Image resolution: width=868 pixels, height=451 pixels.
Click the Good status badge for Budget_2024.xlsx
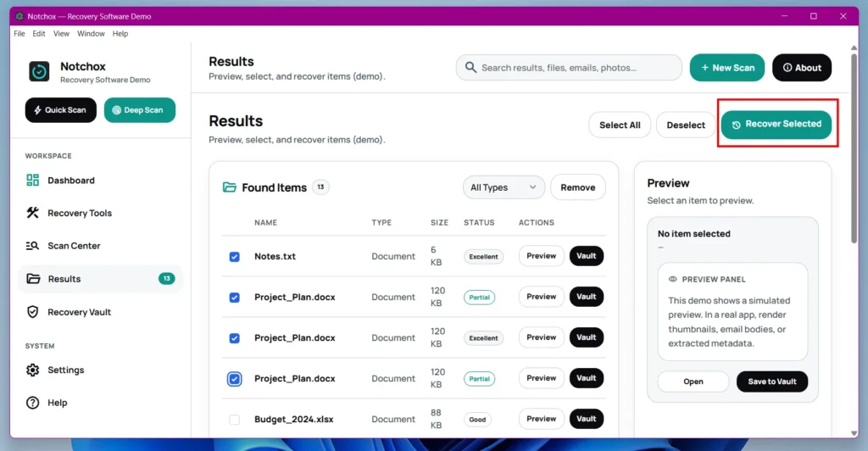[x=477, y=420]
